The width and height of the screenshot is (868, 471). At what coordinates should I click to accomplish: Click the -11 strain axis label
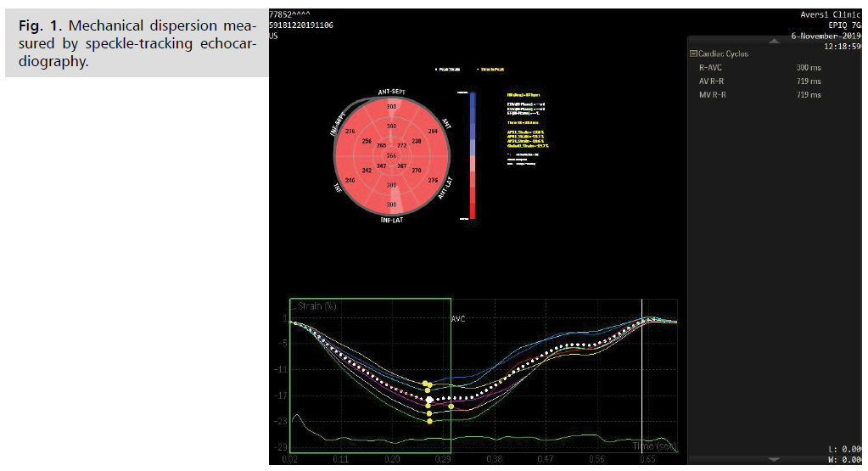click(x=281, y=370)
